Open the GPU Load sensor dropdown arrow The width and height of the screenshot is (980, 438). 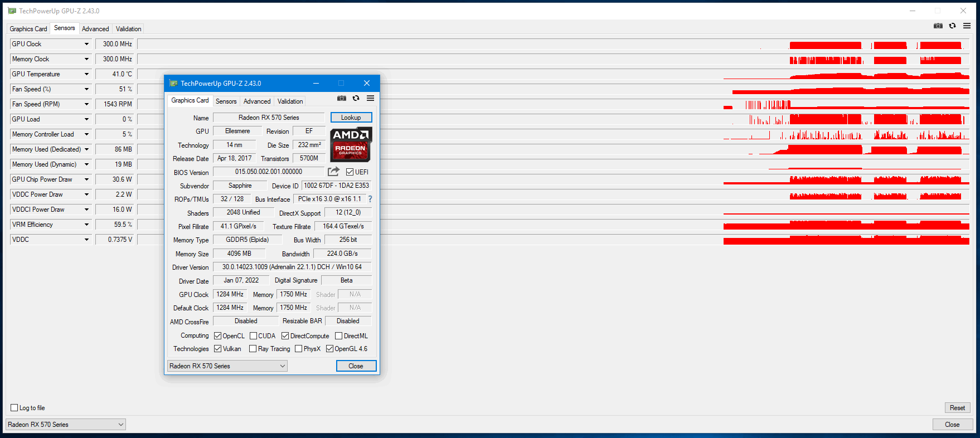pos(86,119)
